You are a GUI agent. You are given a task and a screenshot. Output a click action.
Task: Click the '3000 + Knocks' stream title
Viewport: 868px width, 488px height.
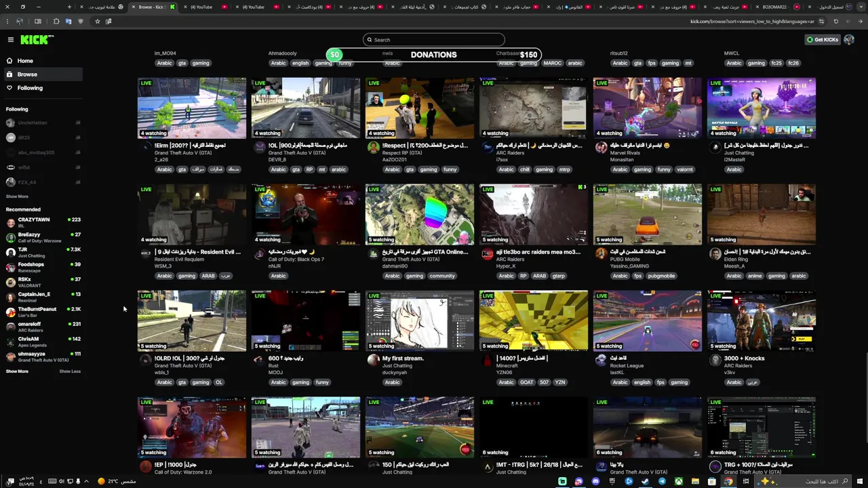click(x=744, y=359)
